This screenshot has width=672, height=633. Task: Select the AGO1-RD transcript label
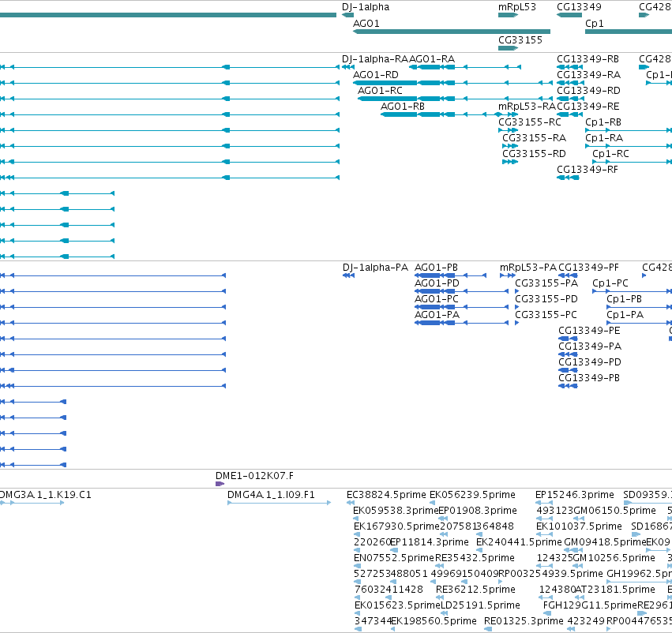coord(375,74)
